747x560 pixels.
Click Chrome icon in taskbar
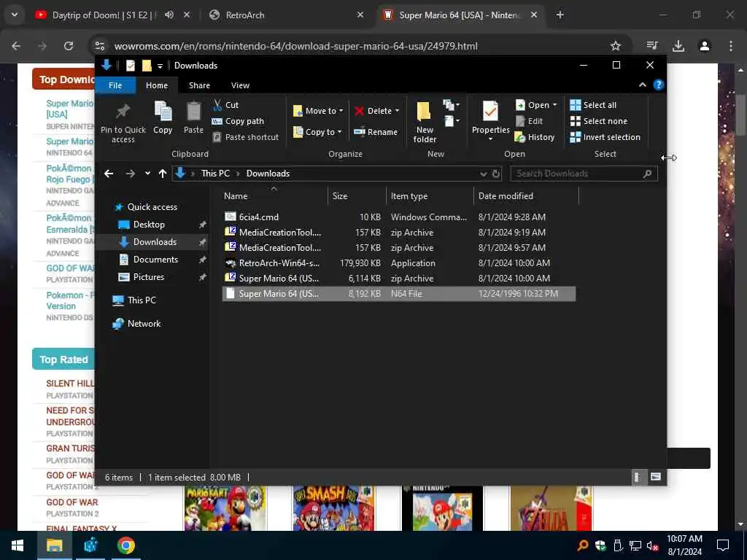125,545
